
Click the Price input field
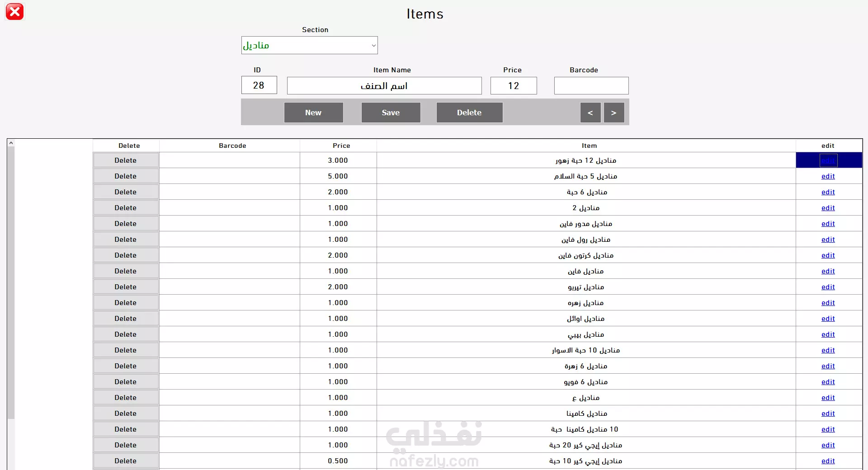[x=514, y=86]
